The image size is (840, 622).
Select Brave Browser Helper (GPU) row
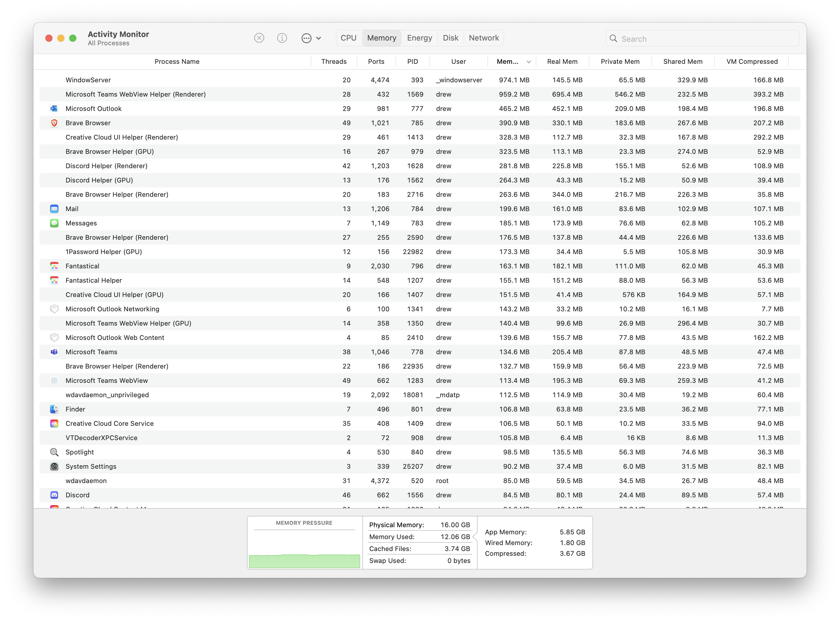tap(420, 151)
